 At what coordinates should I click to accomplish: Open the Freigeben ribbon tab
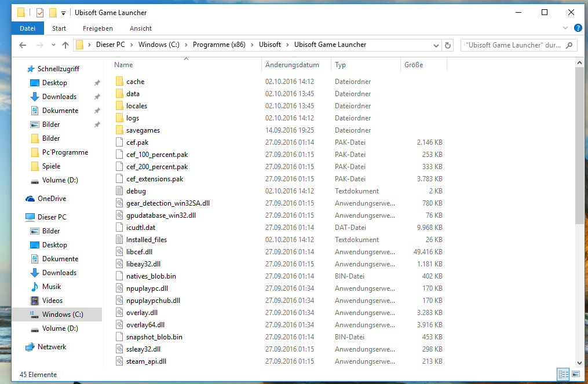[x=97, y=28]
